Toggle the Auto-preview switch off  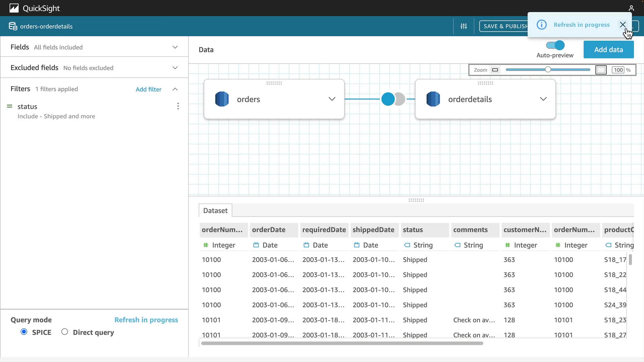(555, 45)
